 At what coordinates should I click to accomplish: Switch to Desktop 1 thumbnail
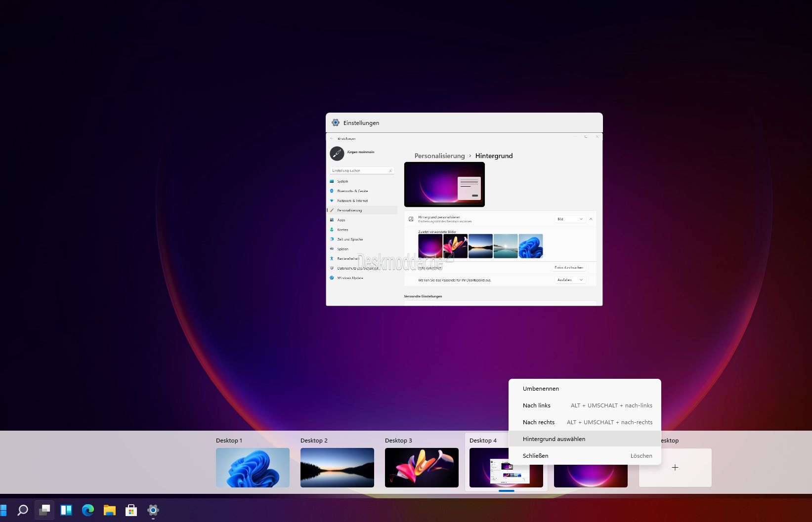253,468
